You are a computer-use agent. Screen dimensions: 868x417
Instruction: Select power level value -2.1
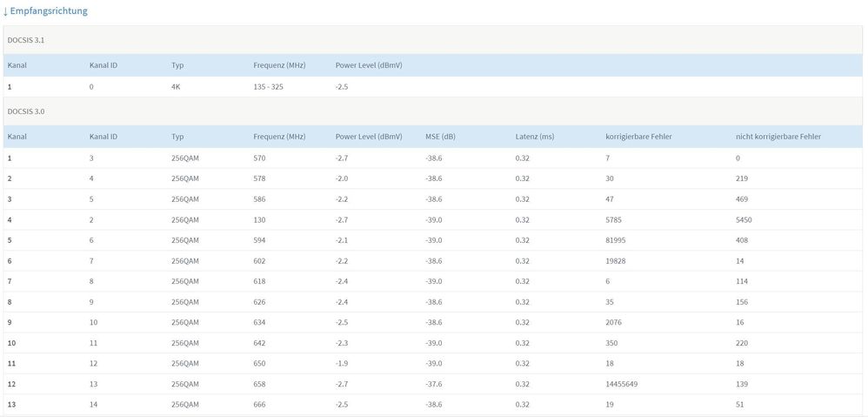342,240
